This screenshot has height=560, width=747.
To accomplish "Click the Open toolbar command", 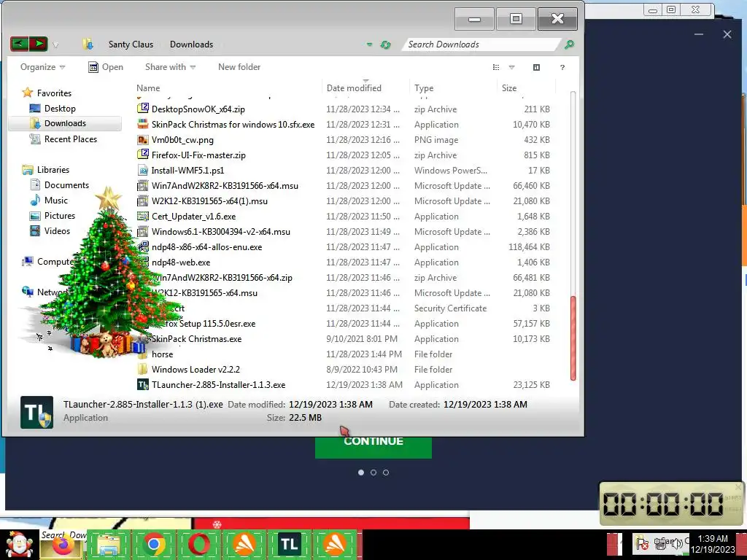I will pyautogui.click(x=106, y=67).
